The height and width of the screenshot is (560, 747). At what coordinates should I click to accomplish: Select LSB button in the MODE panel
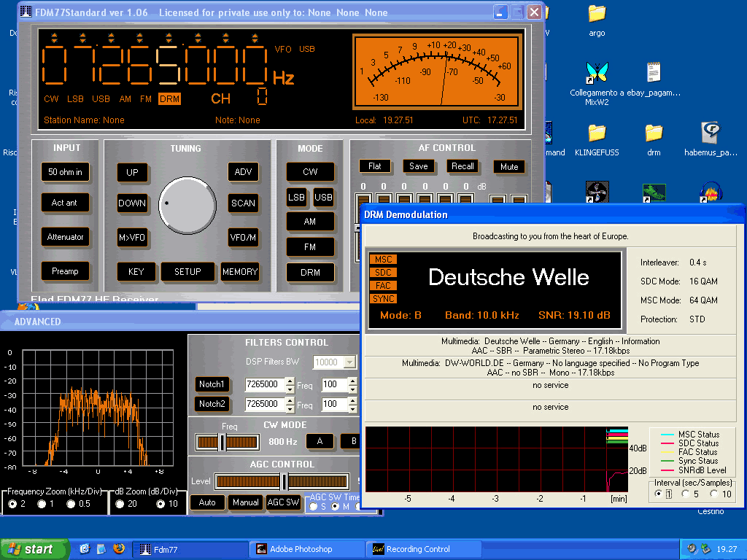[296, 197]
